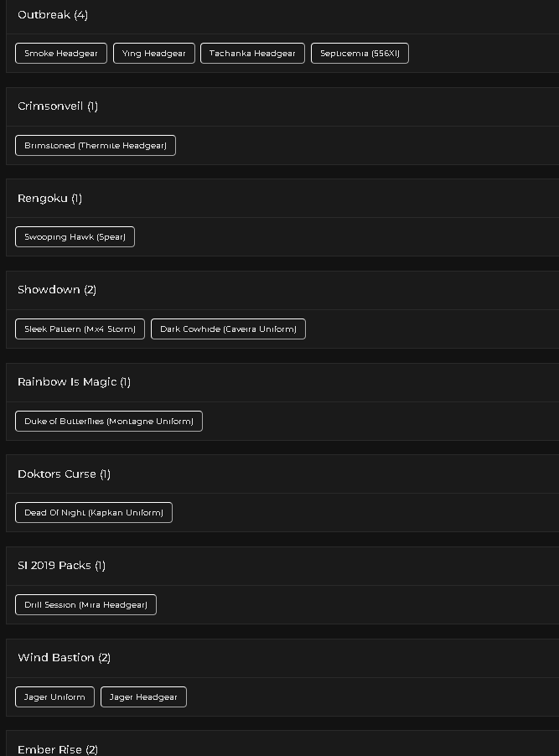Image resolution: width=559 pixels, height=756 pixels.
Task: Collapse the Outbreak (4) section header
Action: click(x=282, y=17)
